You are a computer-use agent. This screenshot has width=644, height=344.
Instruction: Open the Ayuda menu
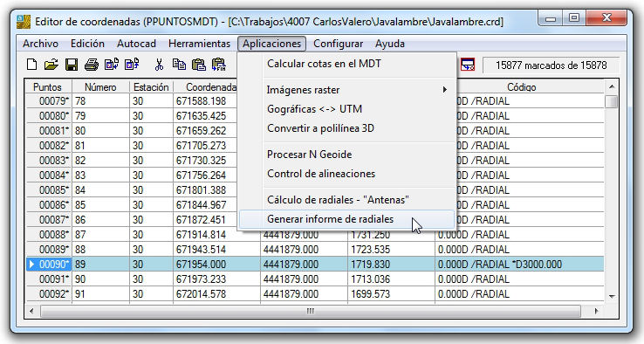(x=390, y=44)
